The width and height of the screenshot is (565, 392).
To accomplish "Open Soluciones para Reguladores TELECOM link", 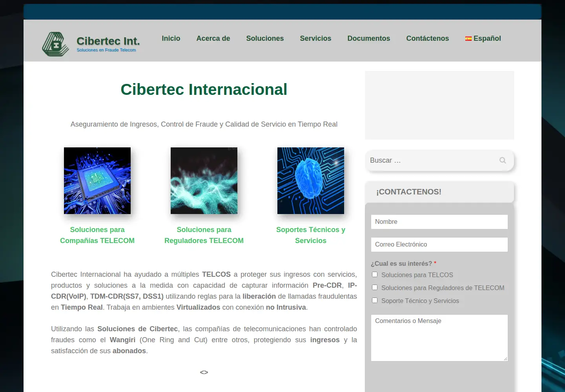I will (x=204, y=235).
